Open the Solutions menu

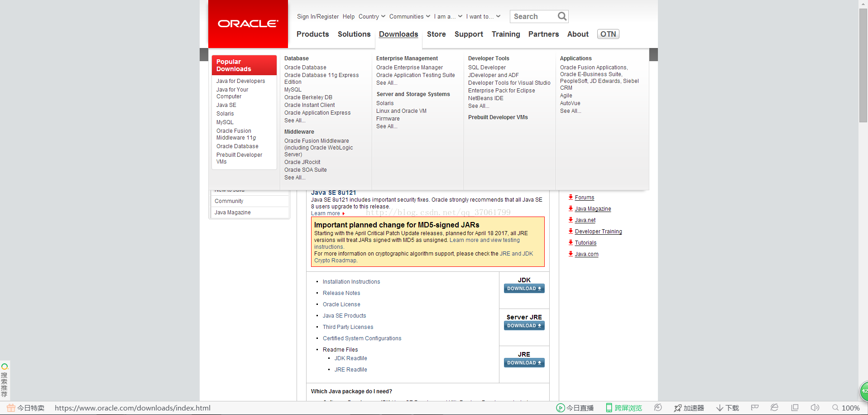(354, 34)
